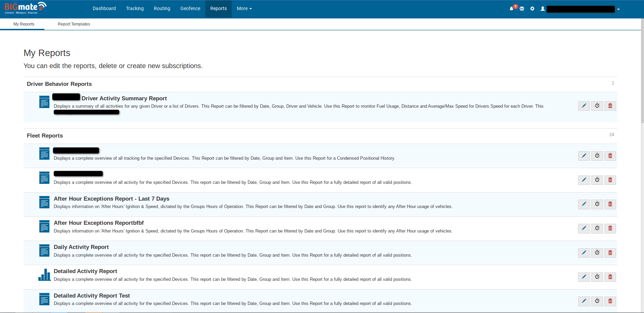Switch to the Report Templates tab
This screenshot has height=313, width=644.
(74, 24)
